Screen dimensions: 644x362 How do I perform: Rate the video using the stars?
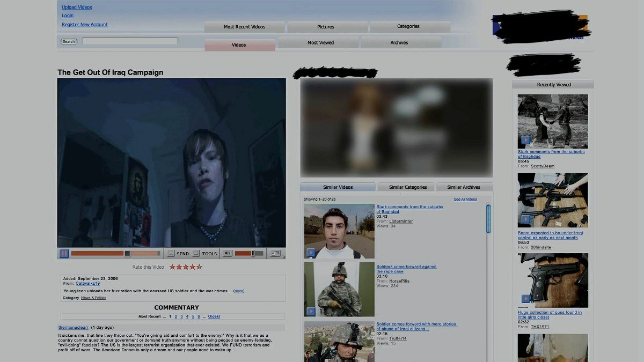click(x=186, y=267)
